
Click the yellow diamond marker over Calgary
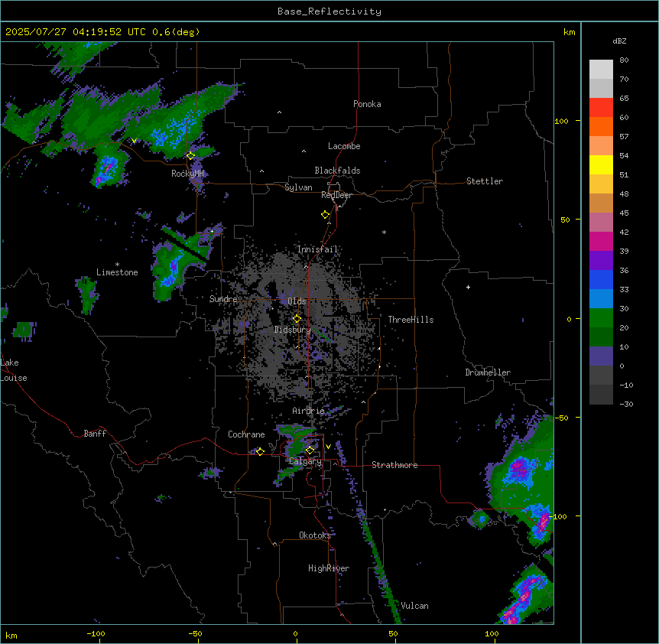click(x=310, y=450)
